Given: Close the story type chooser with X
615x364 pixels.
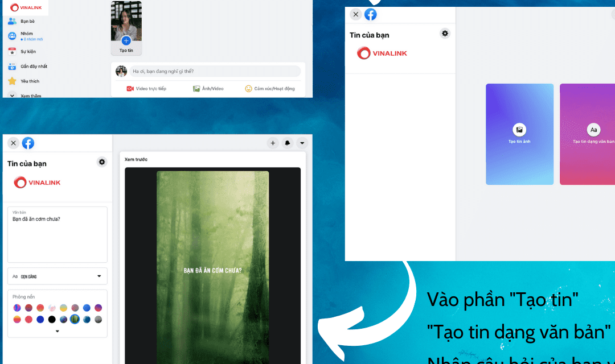Looking at the screenshot, I should pyautogui.click(x=356, y=14).
